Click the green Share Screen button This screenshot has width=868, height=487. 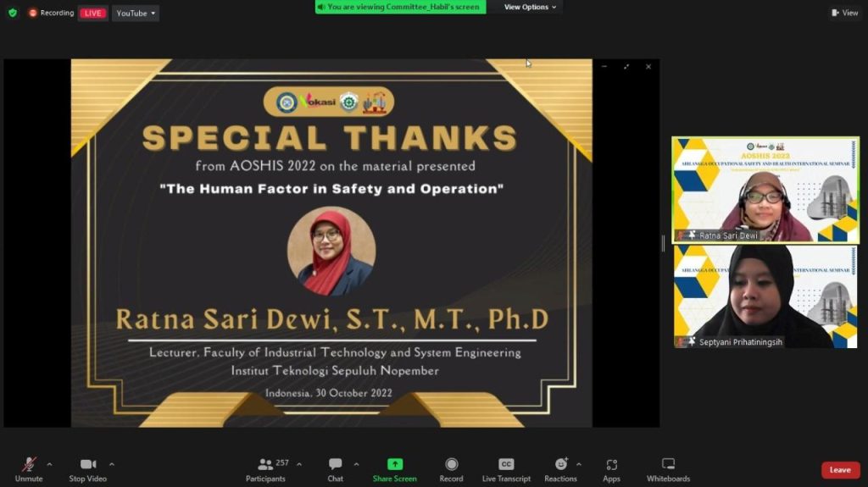(395, 469)
